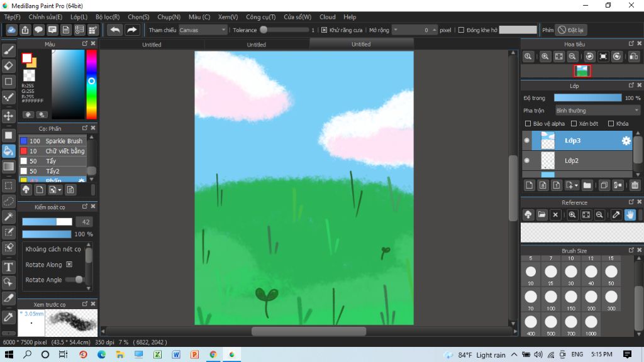This screenshot has width=644, height=362.
Task: Delete layer with trash icon
Action: tap(635, 185)
